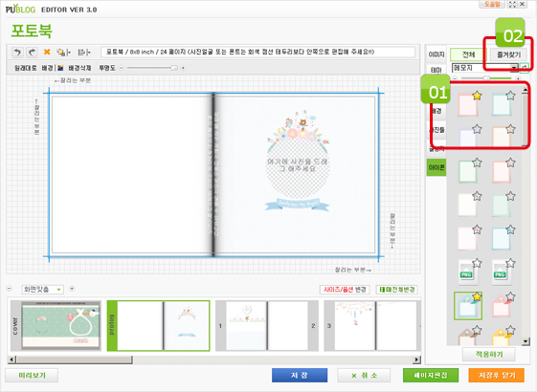Toggle favorite star on teal memo paper
Viewport: 537px width, 392px height.
click(510, 96)
